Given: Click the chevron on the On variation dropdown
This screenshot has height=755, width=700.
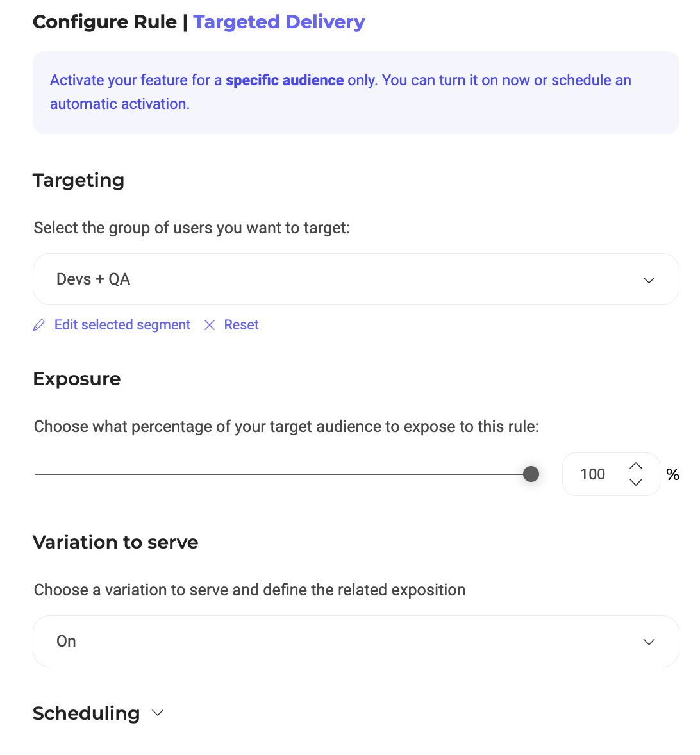Looking at the screenshot, I should tap(649, 642).
